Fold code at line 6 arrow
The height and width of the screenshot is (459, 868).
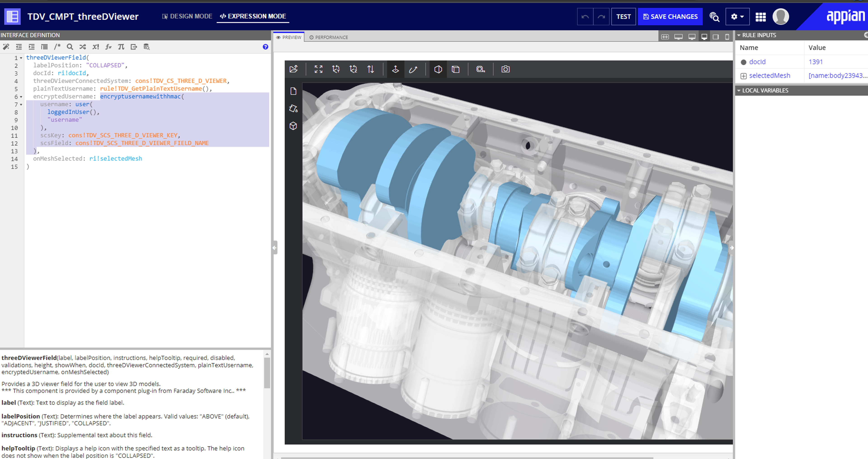coord(21,97)
